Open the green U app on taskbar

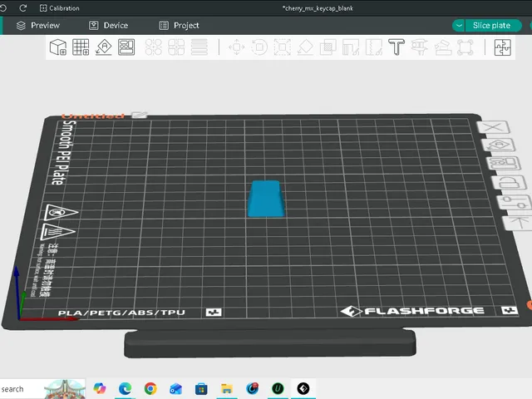278,388
